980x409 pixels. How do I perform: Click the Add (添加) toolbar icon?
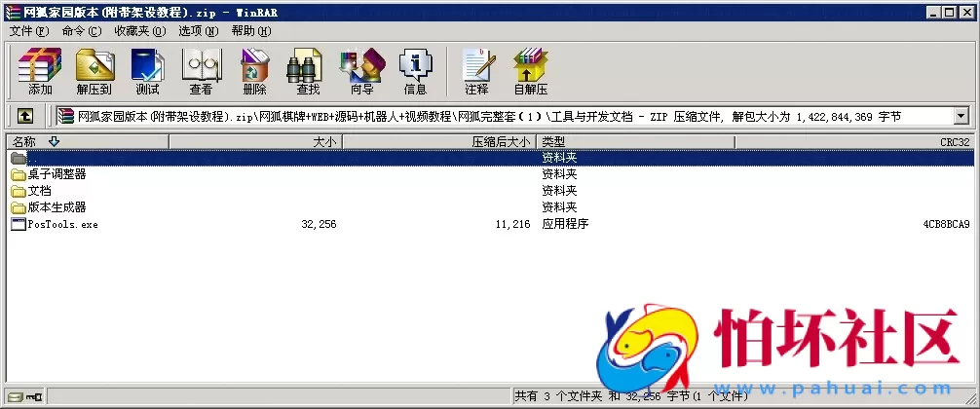40,71
